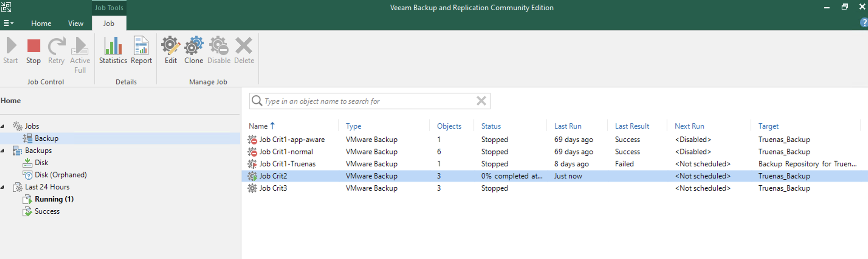Select Backup under Jobs

click(x=46, y=138)
